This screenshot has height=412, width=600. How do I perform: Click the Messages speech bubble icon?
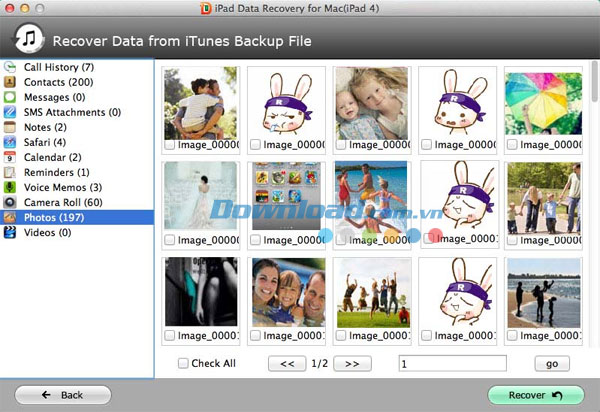[10, 97]
